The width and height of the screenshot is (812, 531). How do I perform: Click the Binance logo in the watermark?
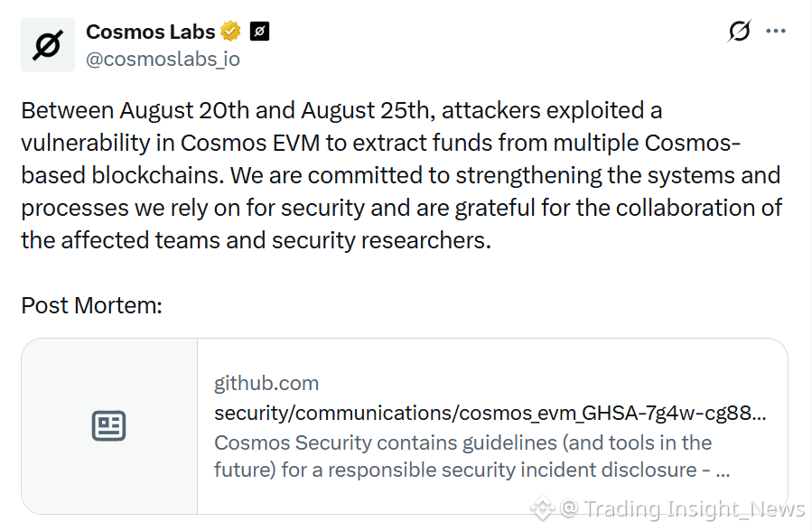coord(542,508)
